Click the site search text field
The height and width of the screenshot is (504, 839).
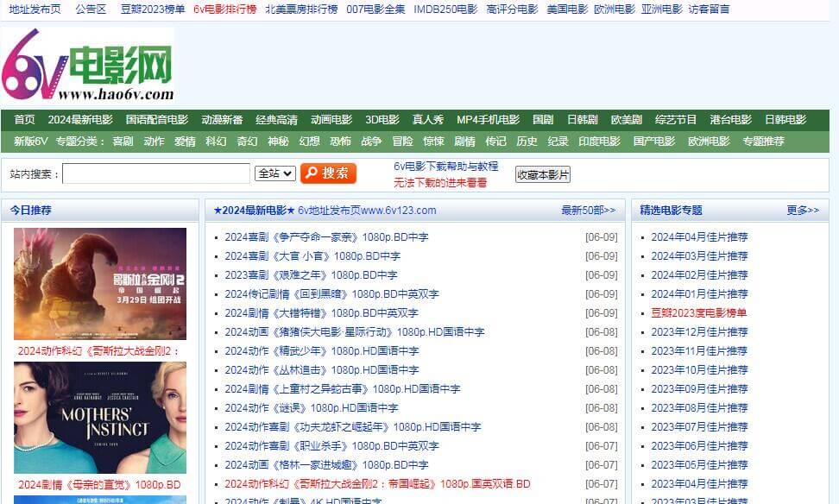(156, 173)
